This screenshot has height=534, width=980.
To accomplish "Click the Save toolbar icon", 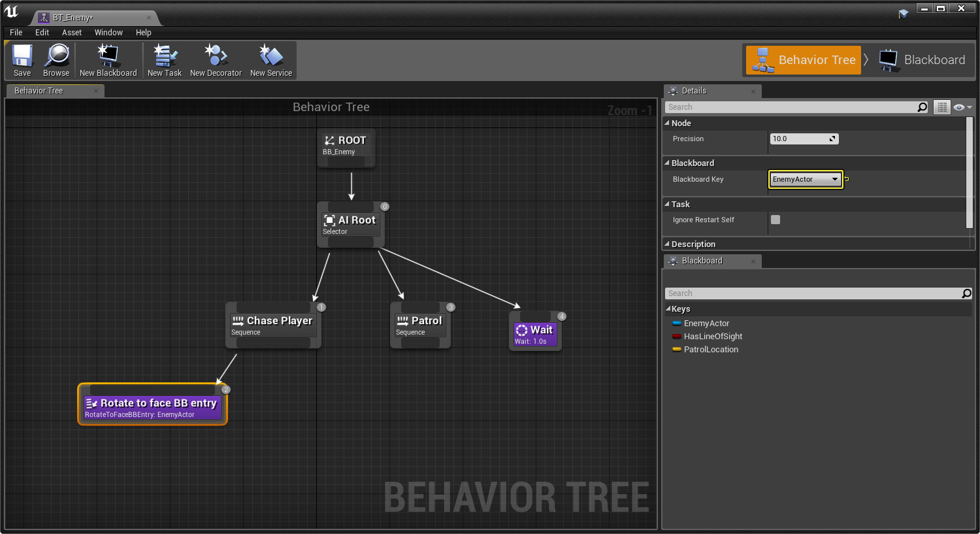I will (22, 57).
